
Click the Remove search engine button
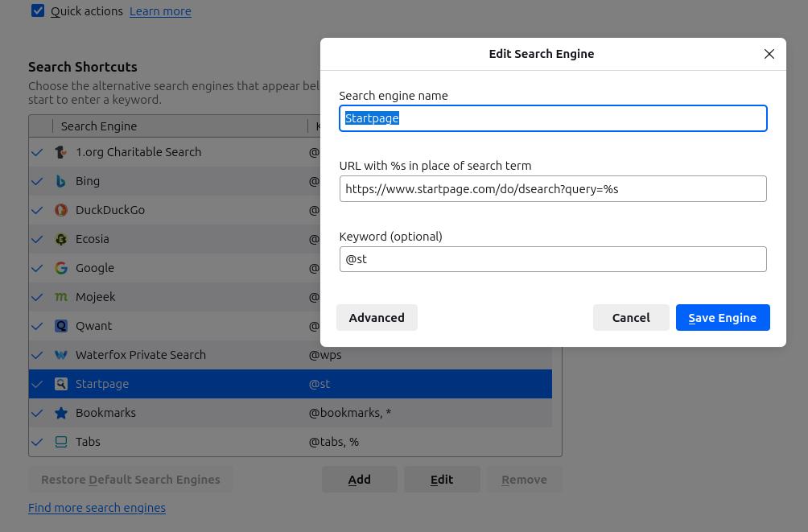click(524, 480)
